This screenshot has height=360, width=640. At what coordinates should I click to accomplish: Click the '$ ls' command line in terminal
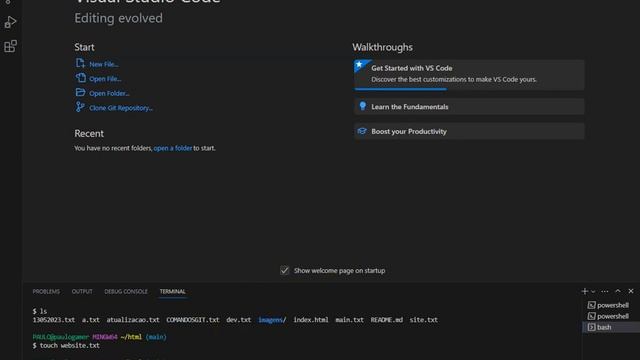pyautogui.click(x=40, y=311)
